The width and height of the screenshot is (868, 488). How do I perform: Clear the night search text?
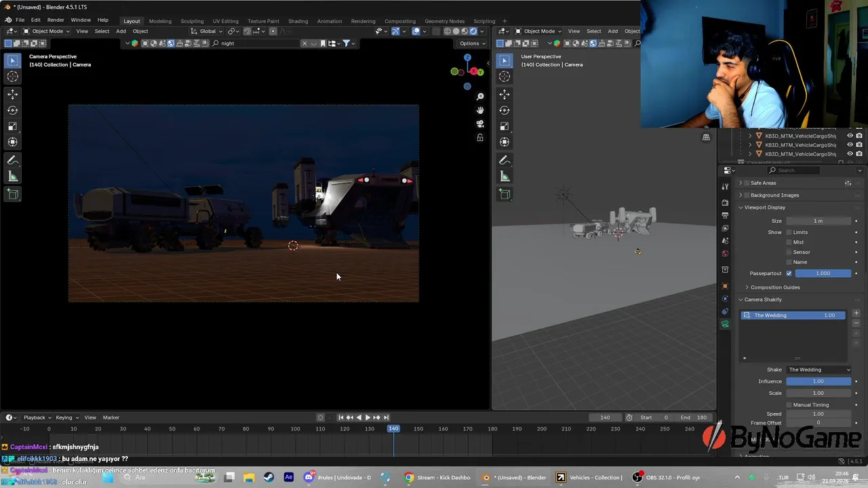(304, 43)
